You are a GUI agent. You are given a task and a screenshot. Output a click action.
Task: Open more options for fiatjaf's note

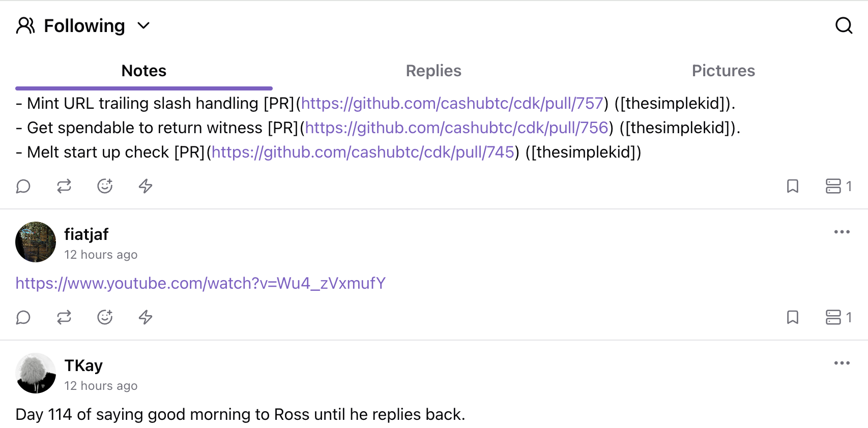point(842,232)
